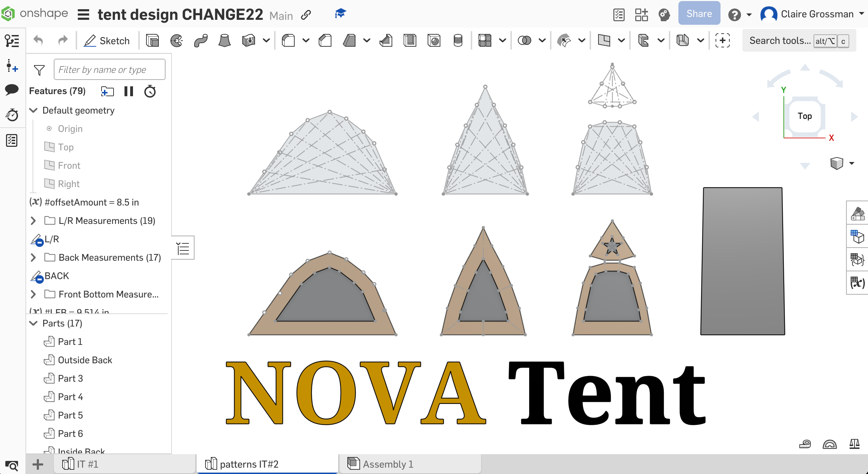Select the Revolve tool icon
This screenshot has height=474, width=868.
[x=177, y=41]
